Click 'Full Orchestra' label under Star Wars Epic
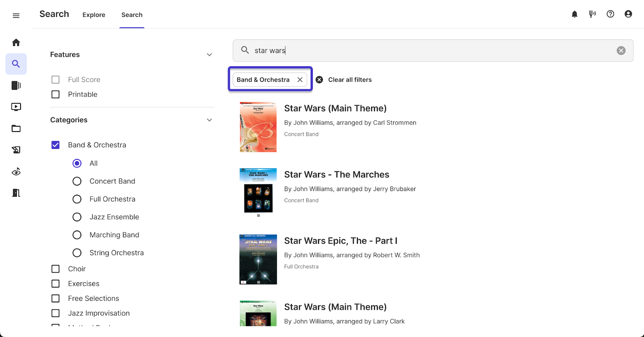This screenshot has width=644, height=337. [x=301, y=267]
